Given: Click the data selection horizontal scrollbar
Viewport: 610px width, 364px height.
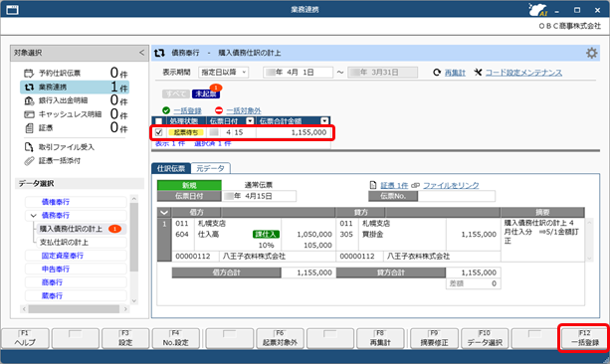Looking at the screenshot, I should [x=74, y=308].
